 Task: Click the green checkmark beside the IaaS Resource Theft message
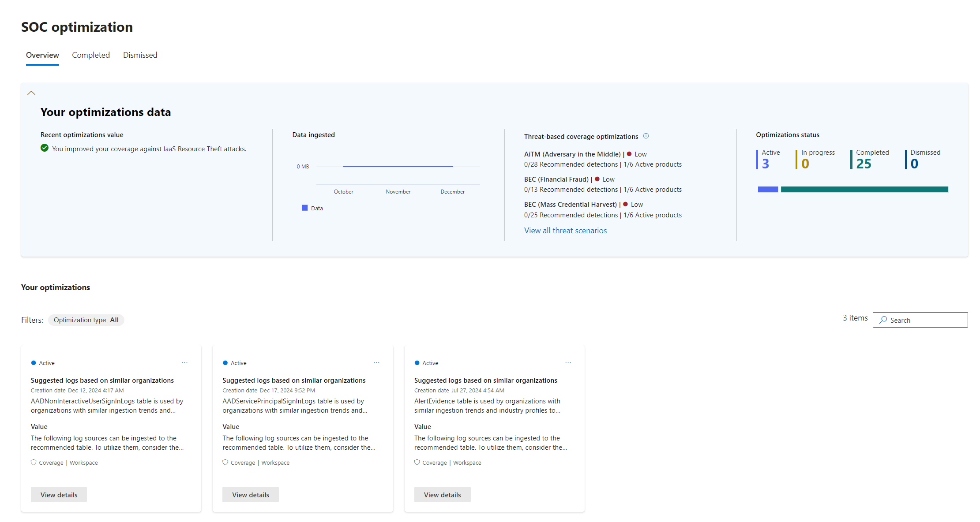coord(45,148)
